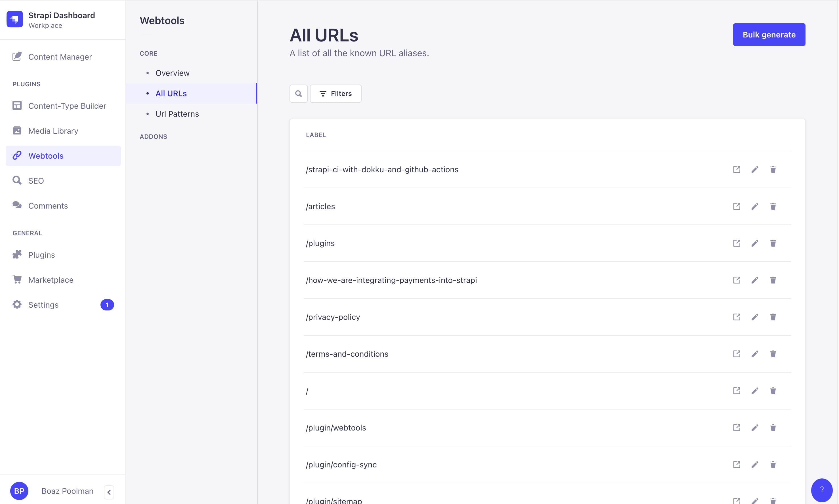Edit the /terms-and-conditions alias

pos(755,354)
